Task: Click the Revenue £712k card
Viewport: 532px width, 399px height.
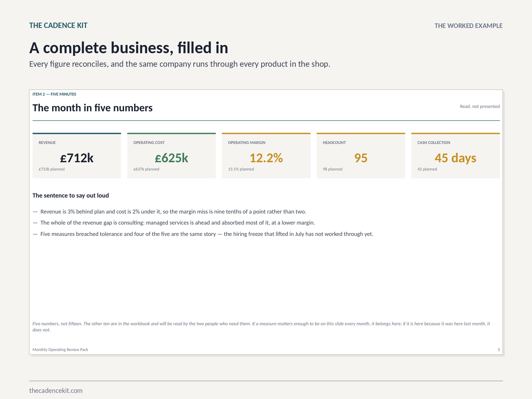Action: click(x=77, y=156)
